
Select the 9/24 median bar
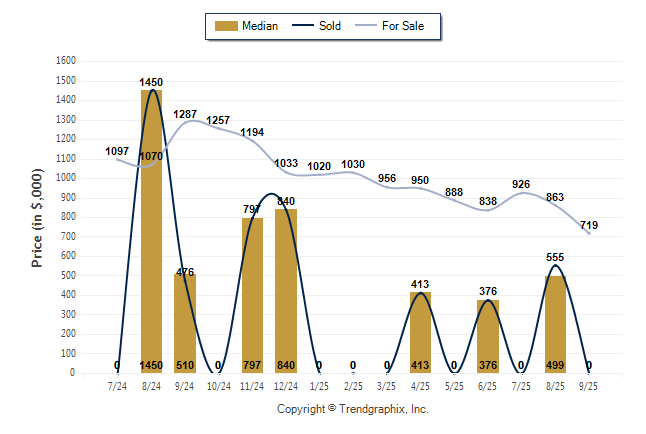tap(185, 322)
